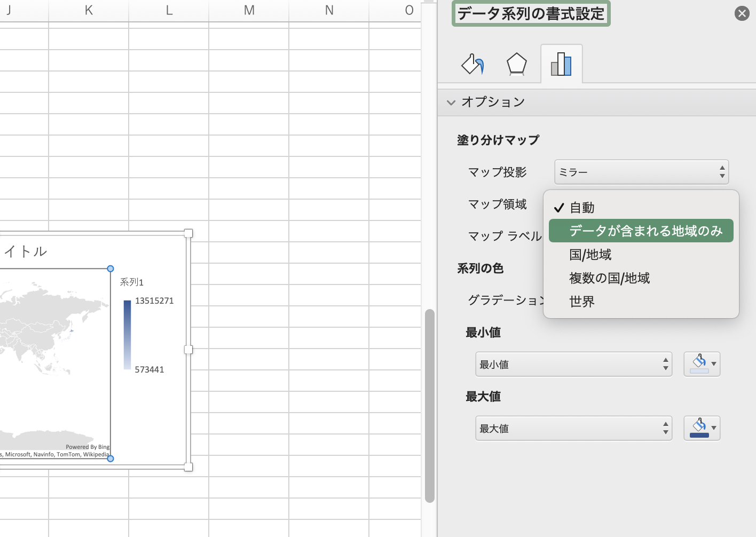Close the データ系列の書式設定 pane
This screenshot has height=537, width=756.
pyautogui.click(x=742, y=13)
